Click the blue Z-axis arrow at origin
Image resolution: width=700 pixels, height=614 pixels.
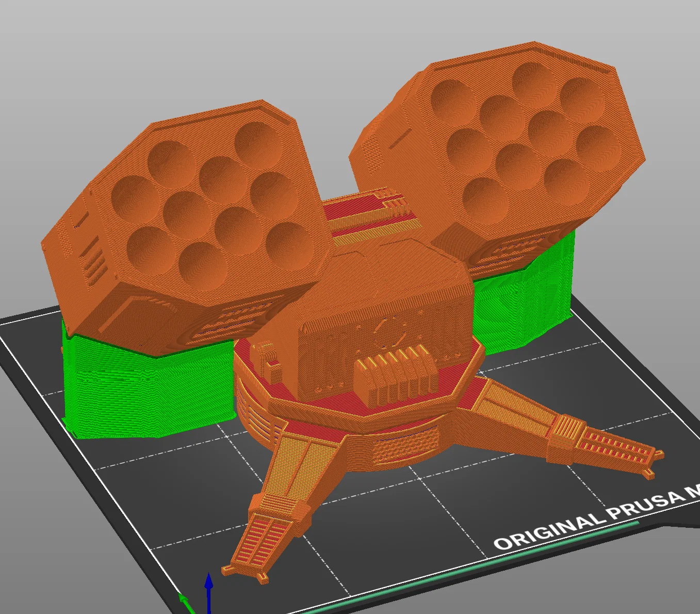point(208,592)
